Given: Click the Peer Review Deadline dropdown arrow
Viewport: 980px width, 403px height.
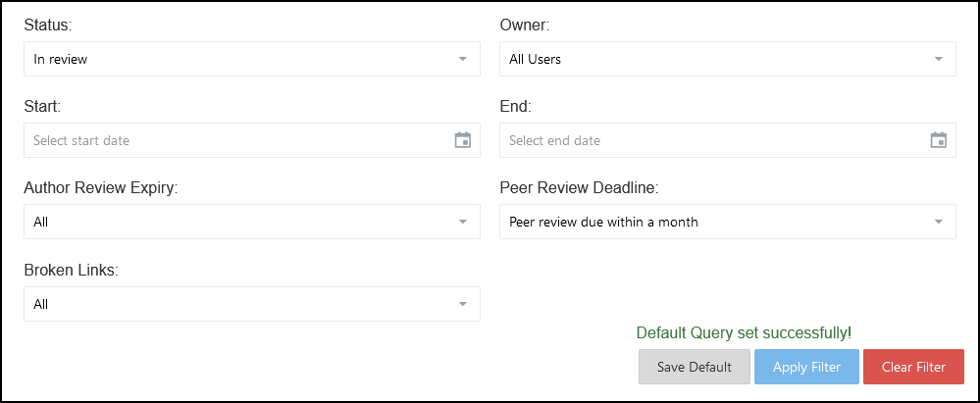Looking at the screenshot, I should click(939, 222).
